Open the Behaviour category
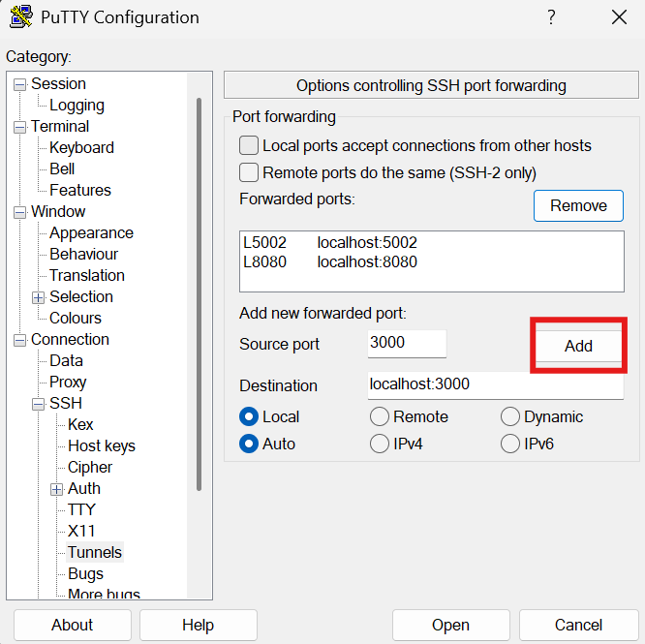 tap(84, 254)
